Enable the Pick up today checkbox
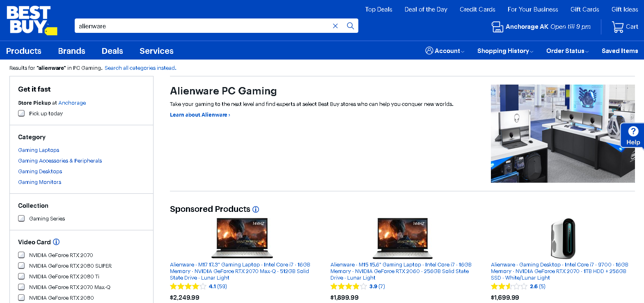 21,113
